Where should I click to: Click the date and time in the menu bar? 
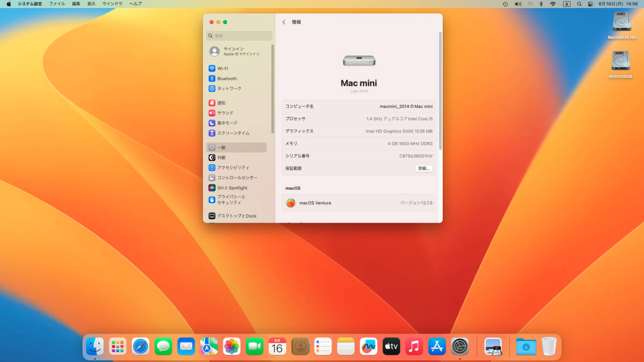point(618,4)
